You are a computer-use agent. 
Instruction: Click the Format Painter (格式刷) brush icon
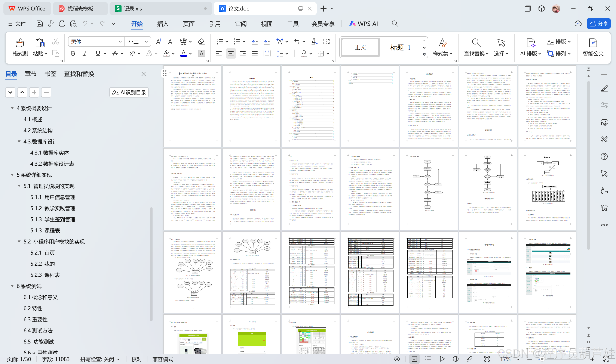pos(20,43)
